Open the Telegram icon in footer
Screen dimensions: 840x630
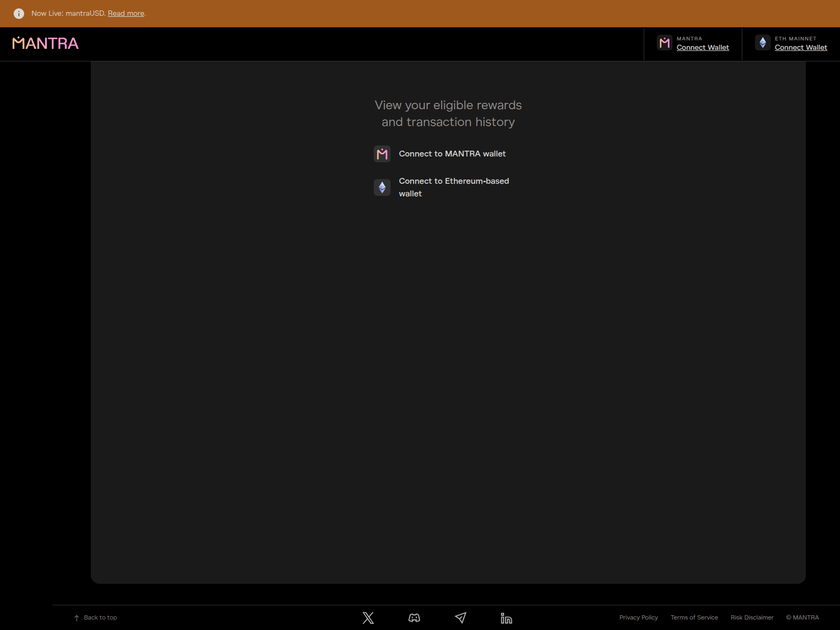click(461, 618)
